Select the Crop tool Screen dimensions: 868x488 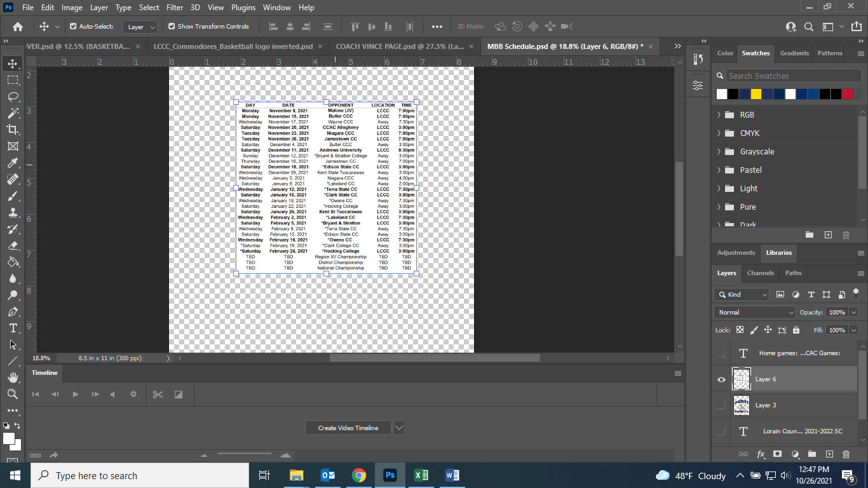point(13,130)
